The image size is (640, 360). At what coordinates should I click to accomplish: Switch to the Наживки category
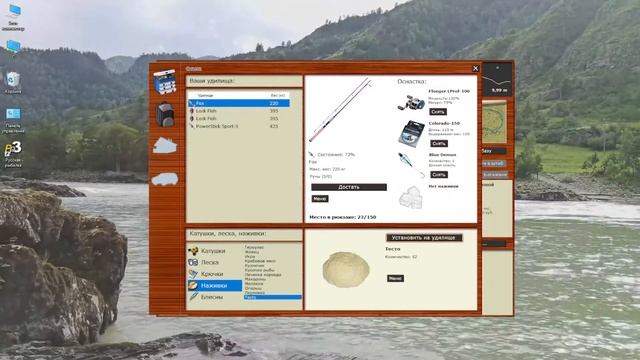(214, 285)
